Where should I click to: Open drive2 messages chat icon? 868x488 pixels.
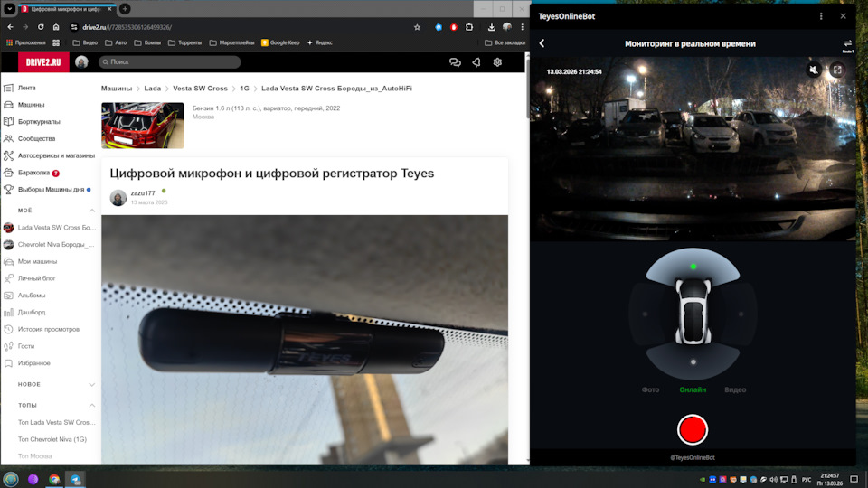455,62
